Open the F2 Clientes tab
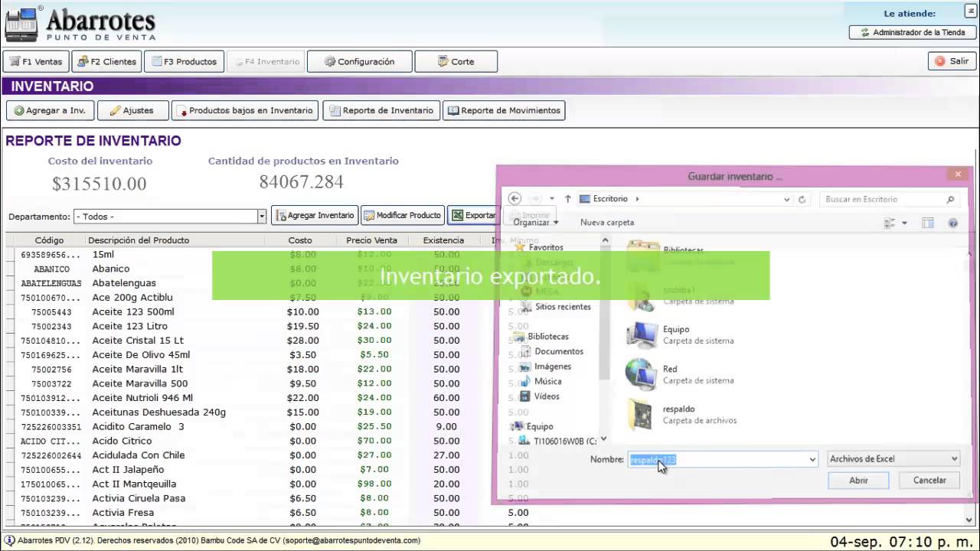 [x=106, y=61]
